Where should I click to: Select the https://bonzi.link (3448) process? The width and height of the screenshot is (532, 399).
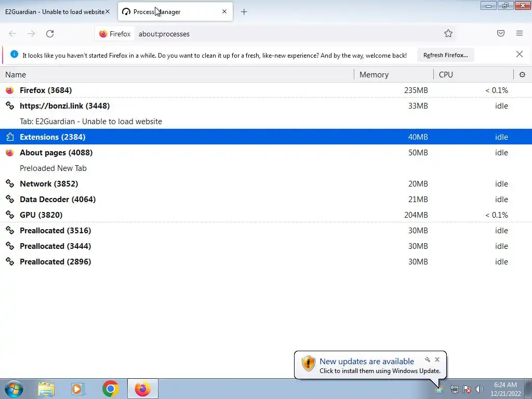point(266,106)
